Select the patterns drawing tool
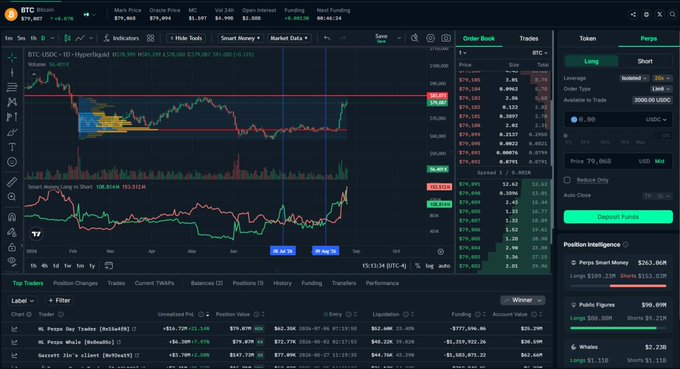The image size is (680, 369). click(x=12, y=102)
